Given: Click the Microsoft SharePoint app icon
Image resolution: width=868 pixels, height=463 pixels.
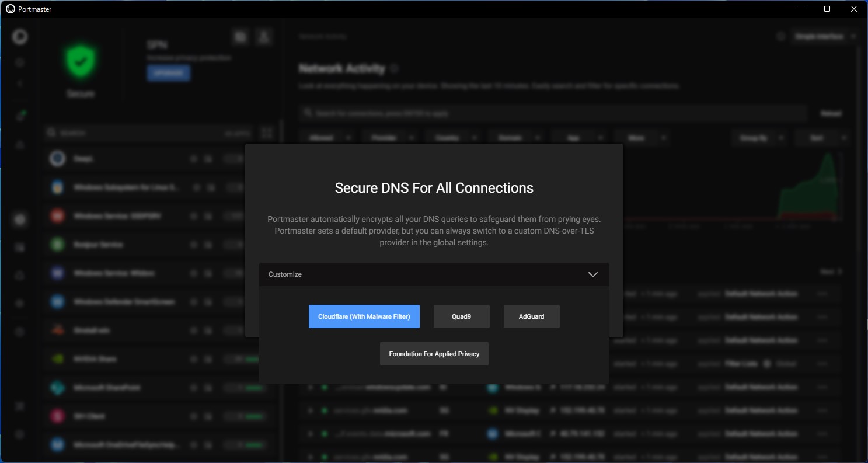Looking at the screenshot, I should click(57, 387).
